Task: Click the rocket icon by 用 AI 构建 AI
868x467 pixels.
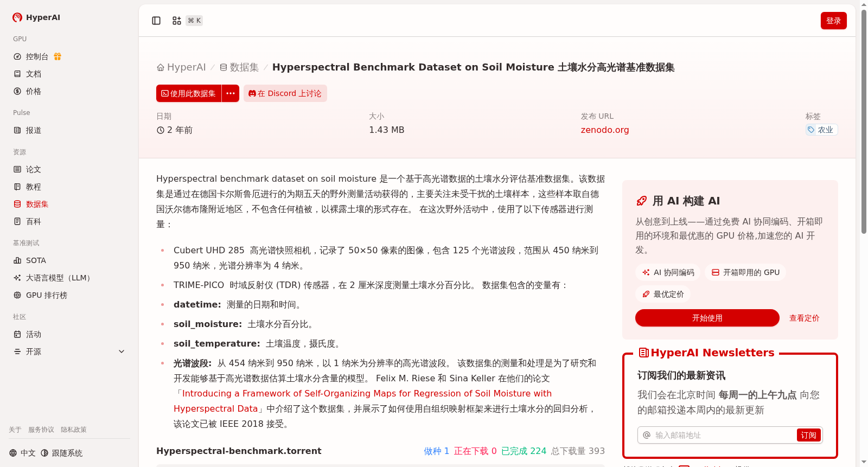Action: point(641,201)
